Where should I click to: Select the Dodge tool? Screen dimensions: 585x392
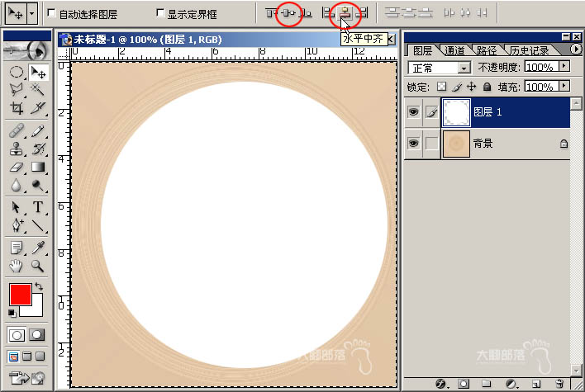click(38, 185)
